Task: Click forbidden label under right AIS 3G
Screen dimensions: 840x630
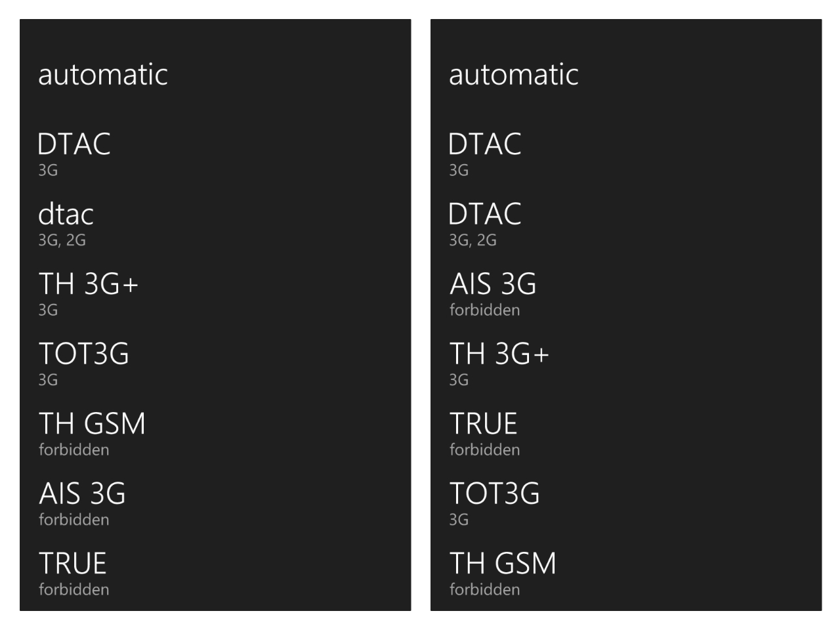Action: pyautogui.click(x=484, y=310)
